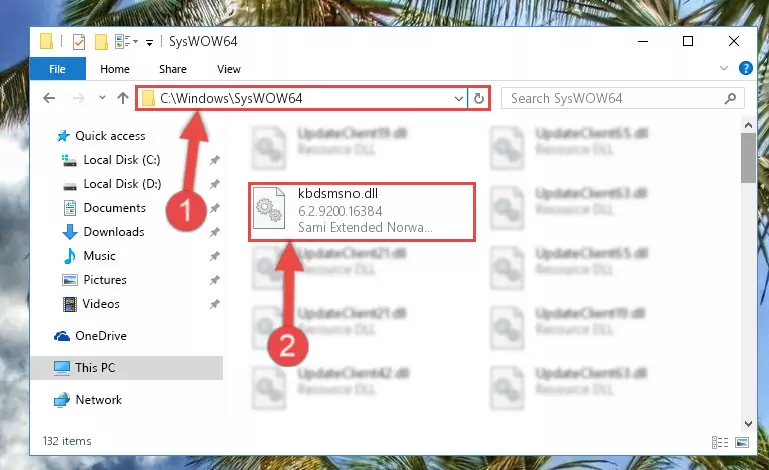The height and width of the screenshot is (470, 769).
Task: Click the New folder quick access icon
Action: click(101, 42)
